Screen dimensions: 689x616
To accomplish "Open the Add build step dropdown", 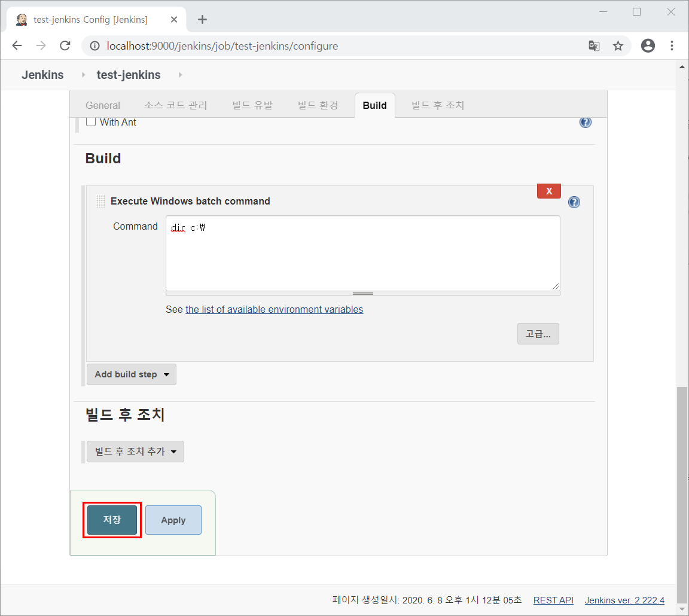I will point(132,374).
